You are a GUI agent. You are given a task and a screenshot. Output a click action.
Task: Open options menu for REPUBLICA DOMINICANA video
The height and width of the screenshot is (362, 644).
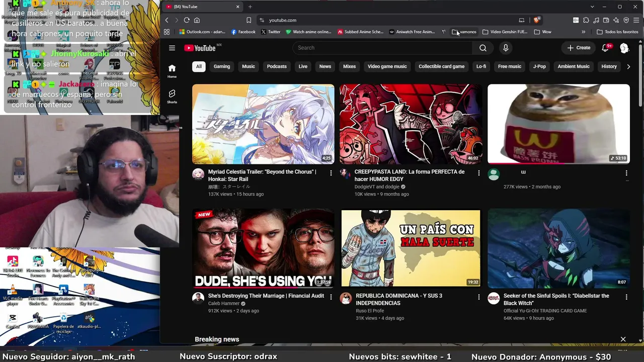pyautogui.click(x=478, y=297)
